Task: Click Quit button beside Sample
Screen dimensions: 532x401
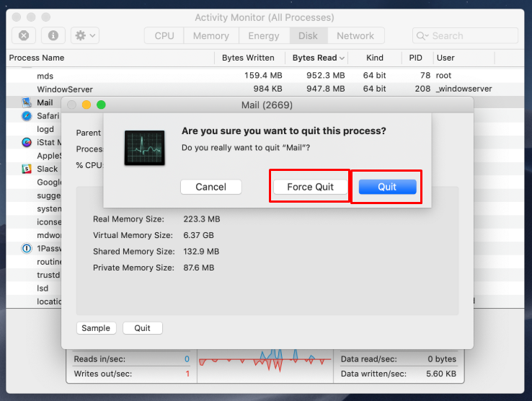Action: coord(143,328)
